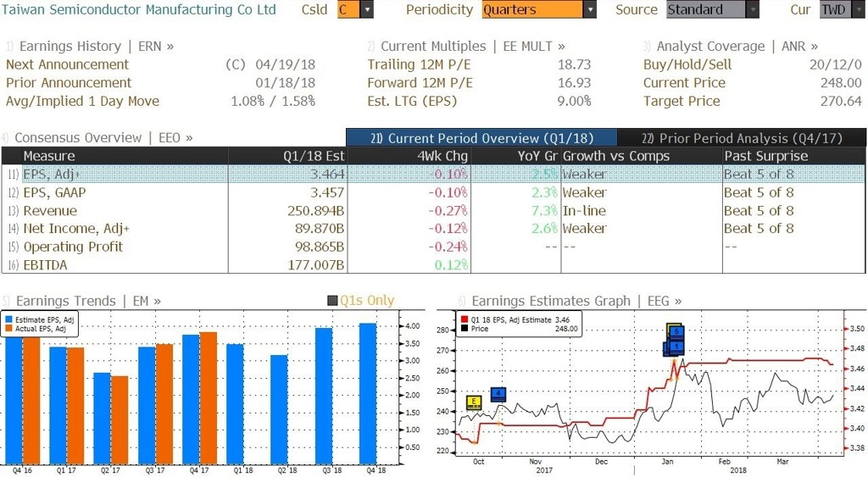Select the Revenue measure row
The image size is (868, 477).
(x=433, y=211)
